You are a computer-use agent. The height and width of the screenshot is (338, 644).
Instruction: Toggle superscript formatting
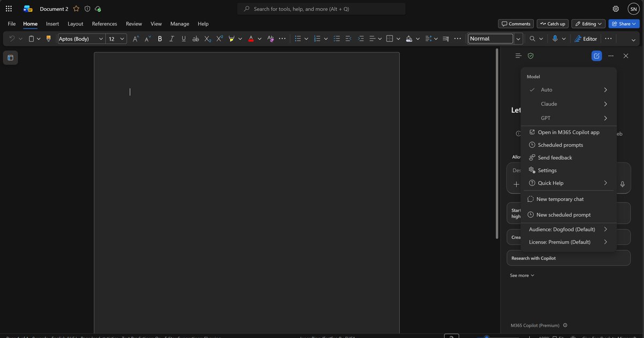219,39
